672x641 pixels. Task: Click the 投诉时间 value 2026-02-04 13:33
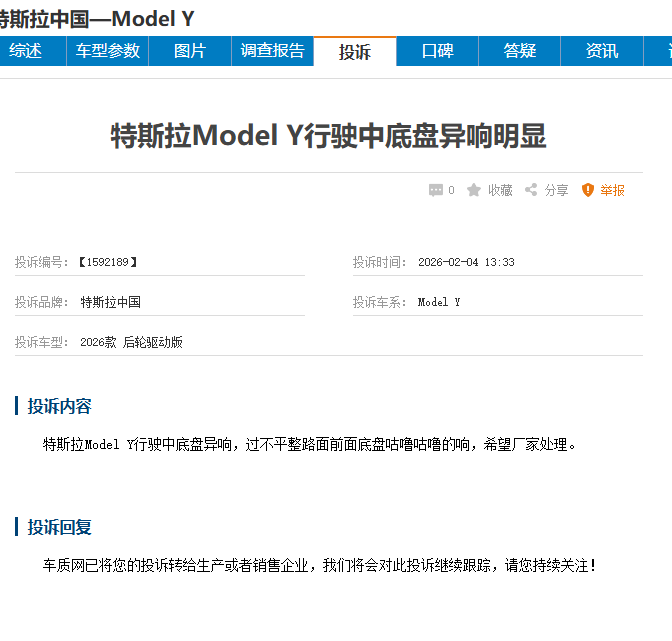click(466, 262)
